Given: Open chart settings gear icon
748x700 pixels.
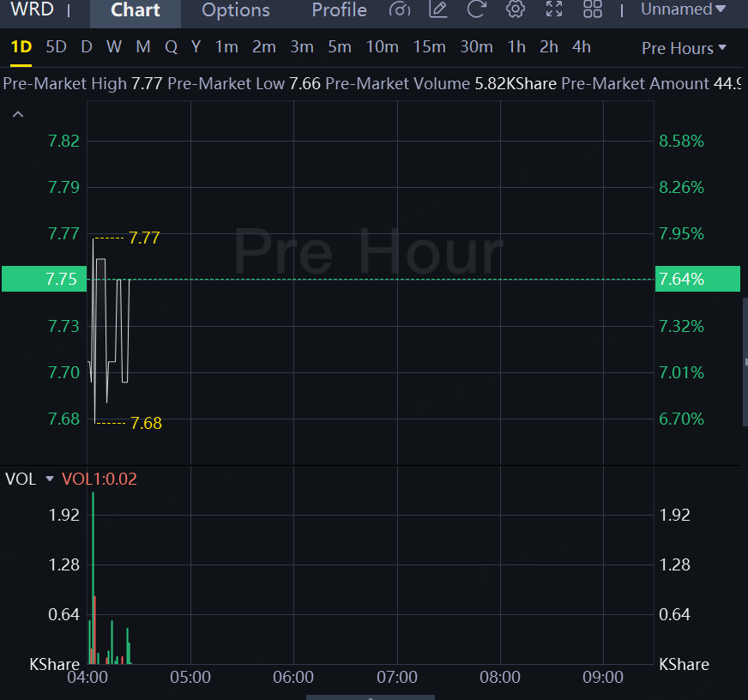Looking at the screenshot, I should 516,9.
